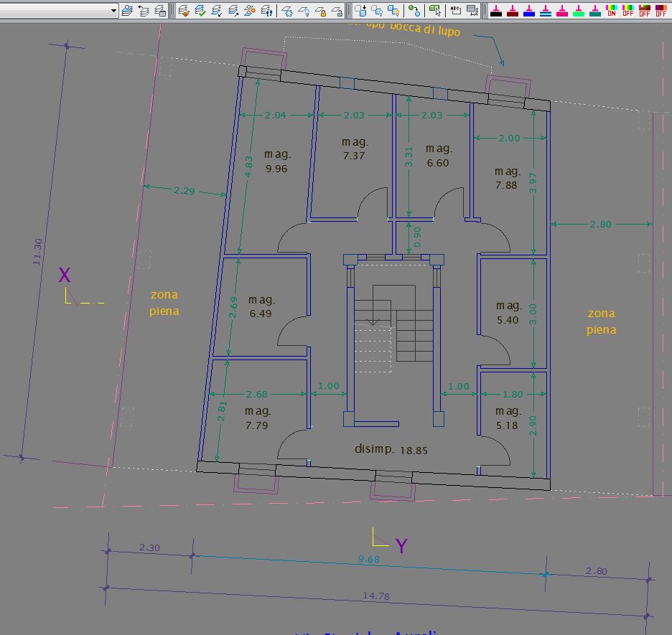This screenshot has width=672, height=635.
Task: Toggle the multicolor ON button
Action: [x=612, y=11]
